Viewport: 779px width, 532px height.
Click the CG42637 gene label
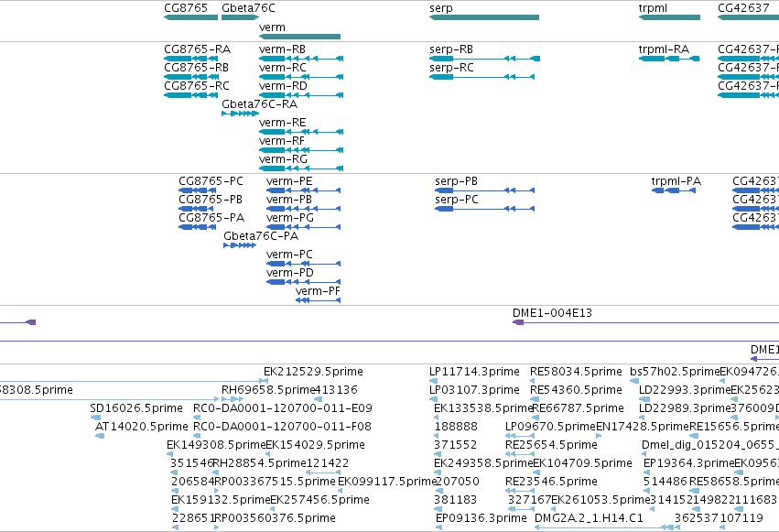pyautogui.click(x=743, y=8)
